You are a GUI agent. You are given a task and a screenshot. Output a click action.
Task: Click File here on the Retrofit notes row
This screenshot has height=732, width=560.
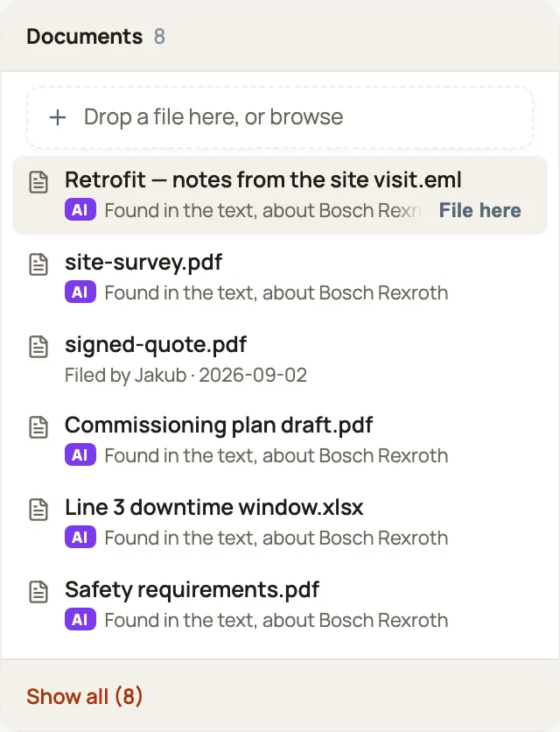tap(479, 210)
